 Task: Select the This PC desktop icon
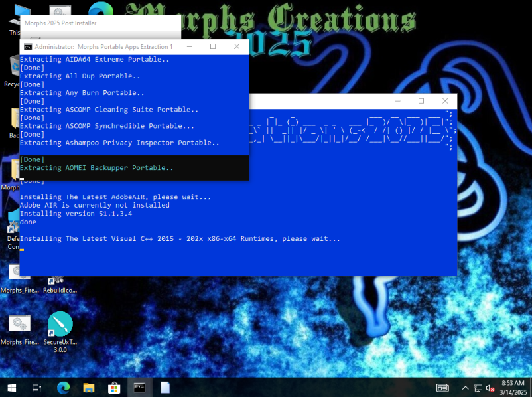pyautogui.click(x=13, y=21)
